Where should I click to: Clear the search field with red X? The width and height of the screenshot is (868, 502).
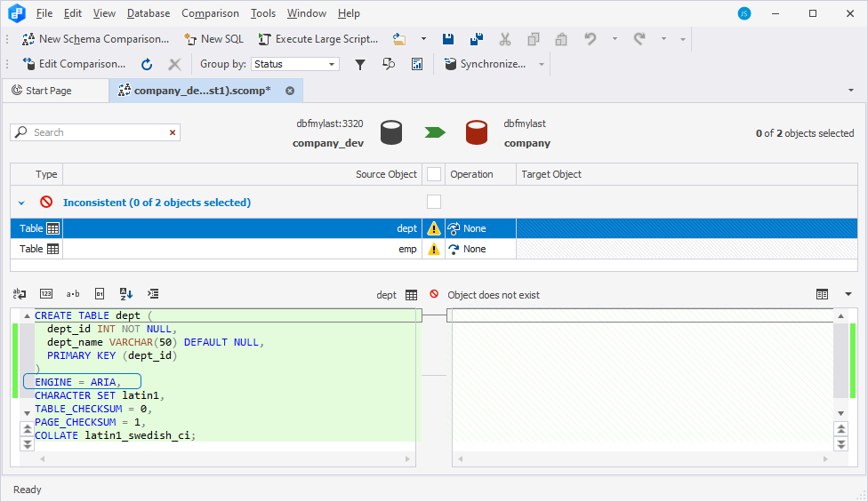tap(173, 132)
